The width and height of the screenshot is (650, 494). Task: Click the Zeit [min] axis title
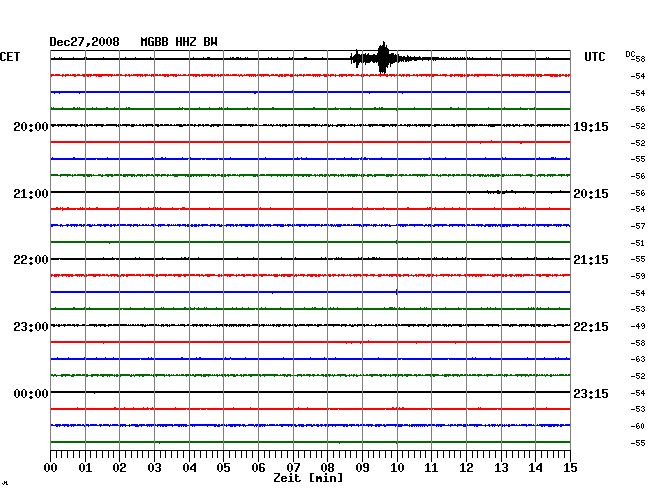pyautogui.click(x=308, y=478)
